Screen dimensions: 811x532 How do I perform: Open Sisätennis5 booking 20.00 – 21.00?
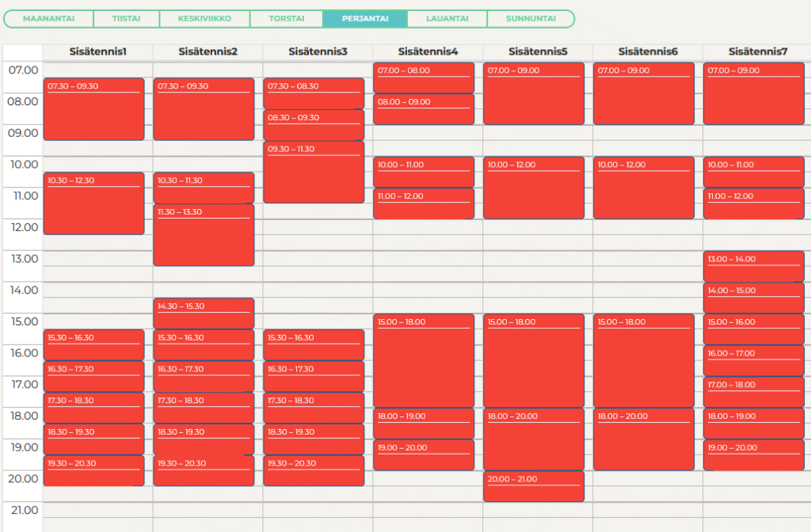pos(534,487)
